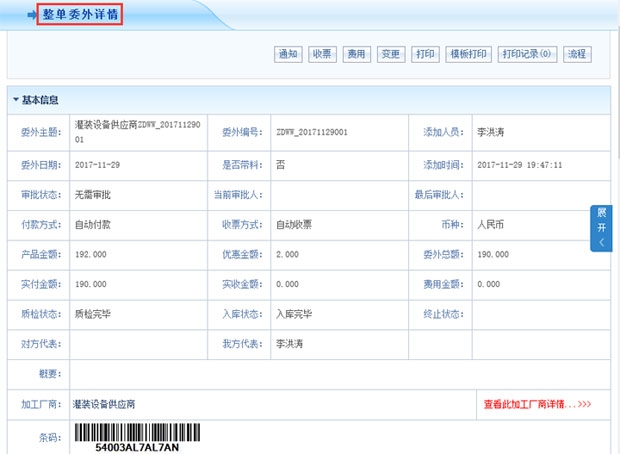
Task: Click the barcode image 54003AL7AL7AN
Action: 137,437
